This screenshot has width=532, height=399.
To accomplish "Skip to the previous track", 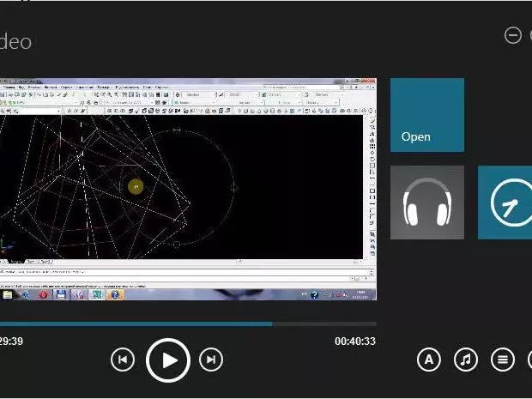I will (x=123, y=360).
